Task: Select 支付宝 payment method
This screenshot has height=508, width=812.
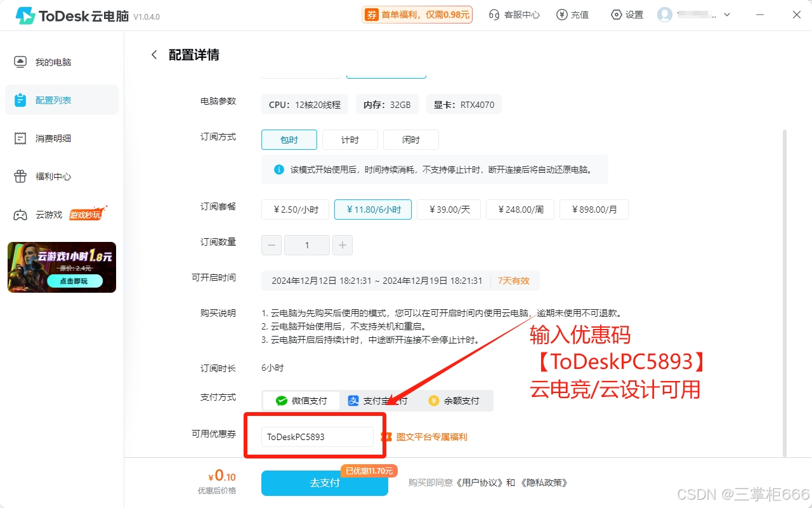Action: (x=377, y=401)
